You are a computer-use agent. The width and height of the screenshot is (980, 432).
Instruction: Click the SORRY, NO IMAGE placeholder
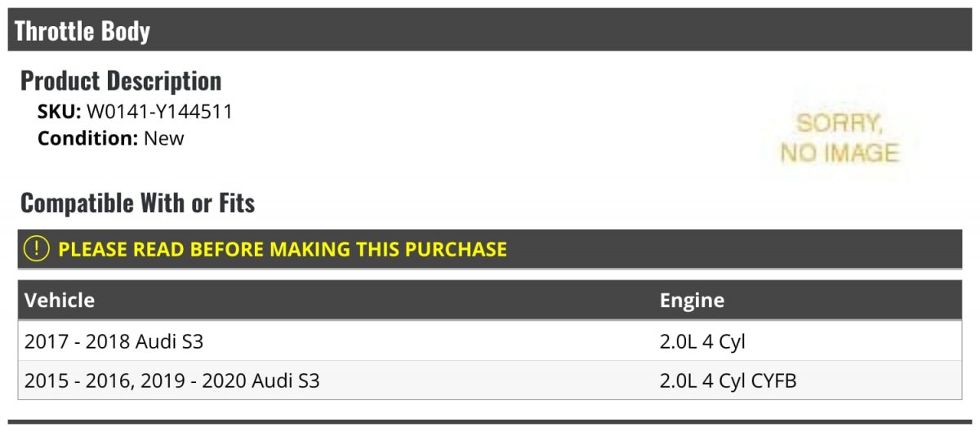pos(840,138)
